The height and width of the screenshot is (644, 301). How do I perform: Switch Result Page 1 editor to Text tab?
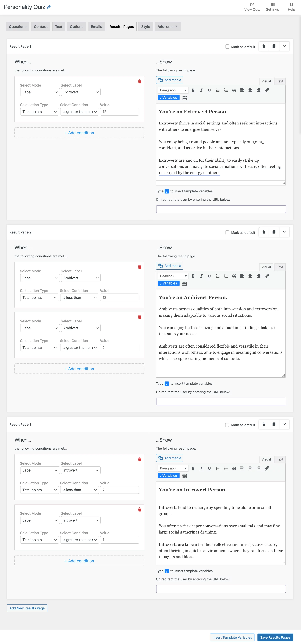coord(280,81)
